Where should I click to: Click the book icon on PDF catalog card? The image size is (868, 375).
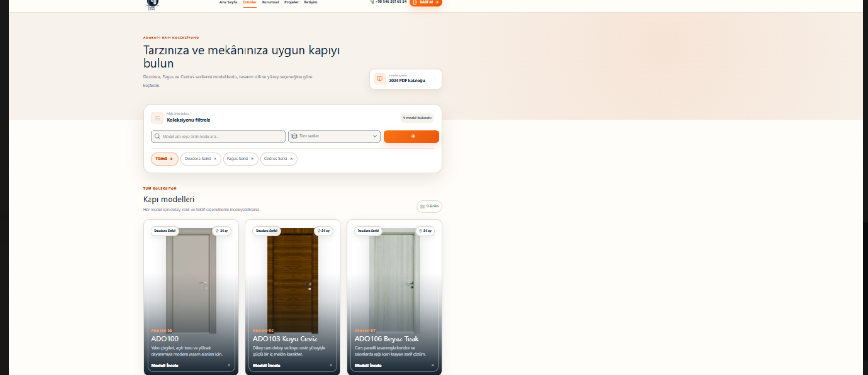pyautogui.click(x=380, y=79)
